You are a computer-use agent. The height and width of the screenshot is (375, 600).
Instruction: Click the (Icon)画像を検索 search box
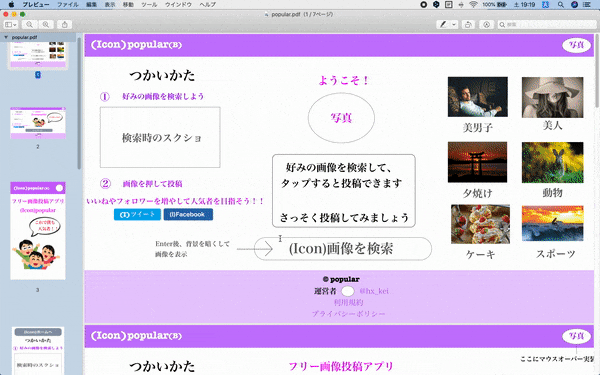pos(343,249)
